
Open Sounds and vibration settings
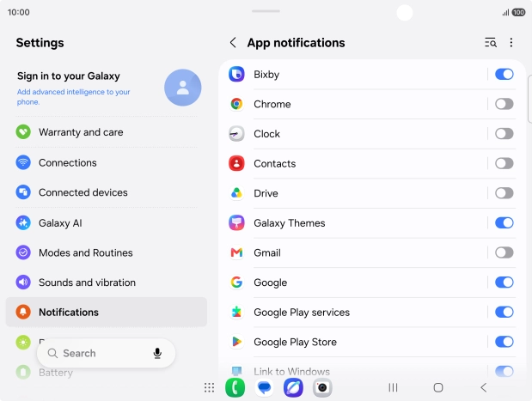point(107,283)
